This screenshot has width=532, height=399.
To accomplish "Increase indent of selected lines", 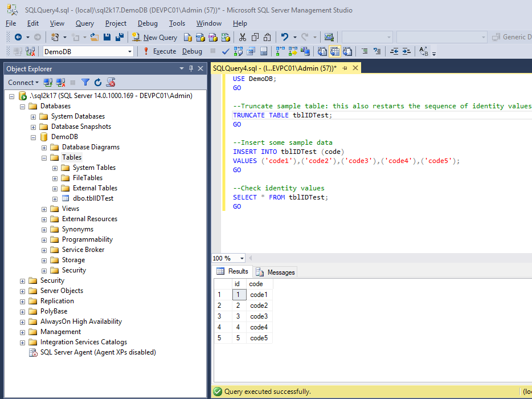I will (407, 52).
